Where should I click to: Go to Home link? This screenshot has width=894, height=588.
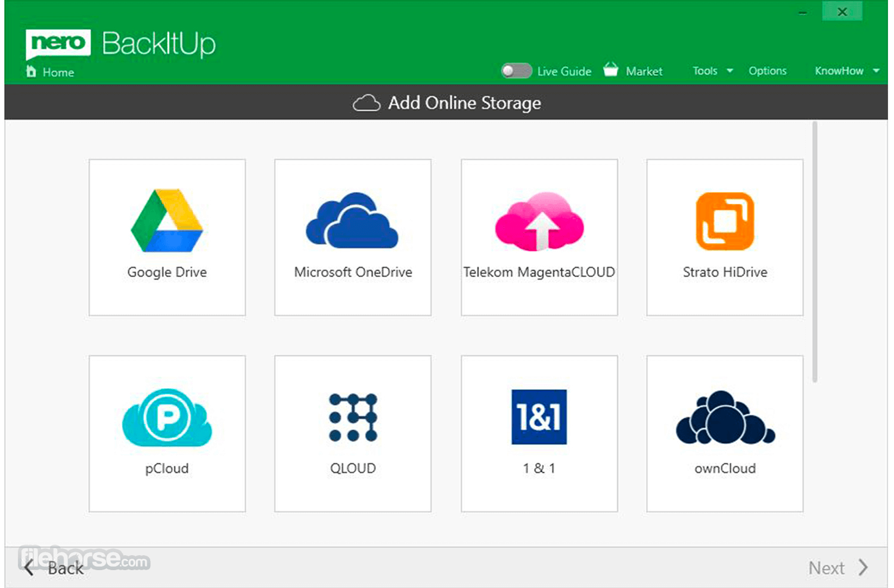click(58, 73)
